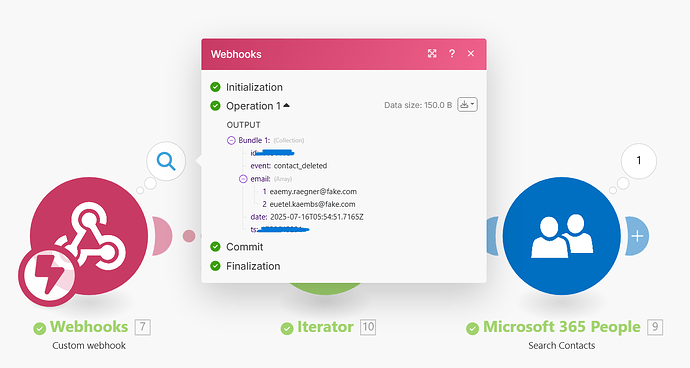Screen dimensions: 690x368
Task: Select the eaemy.raegner@fake.com email value
Action: (x=313, y=191)
